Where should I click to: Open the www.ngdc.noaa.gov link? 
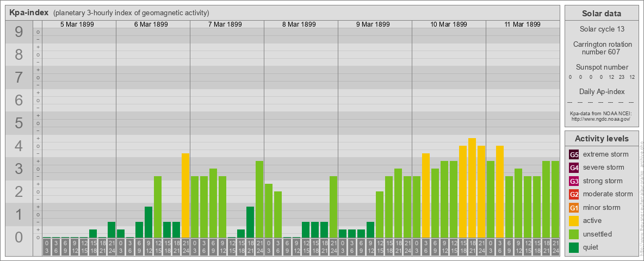coord(601,119)
